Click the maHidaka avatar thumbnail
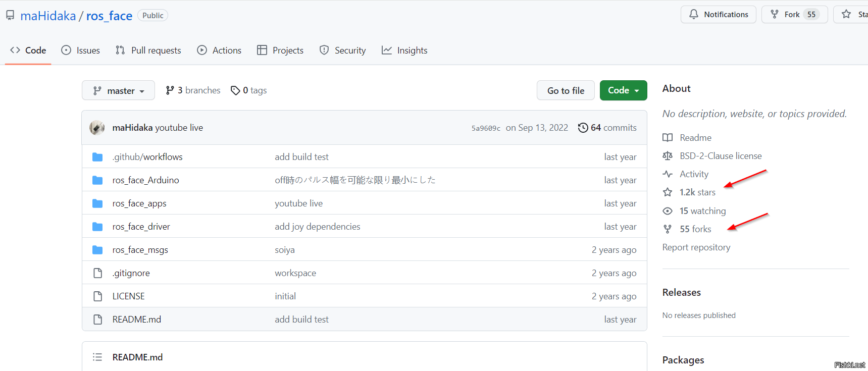Image resolution: width=868 pixels, height=371 pixels. click(97, 128)
